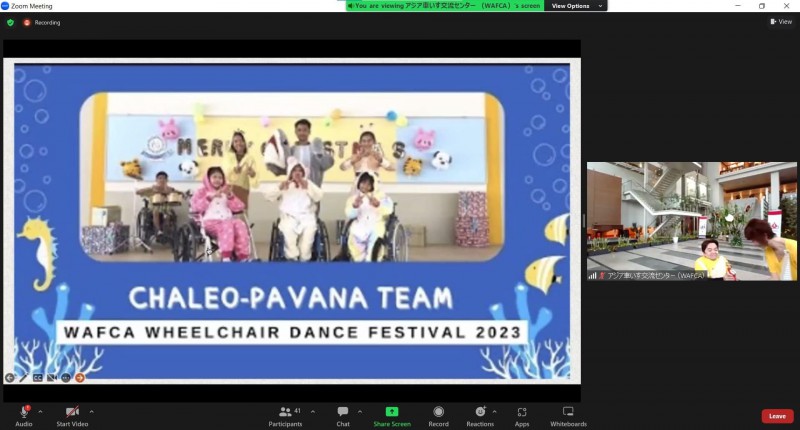Click the screen sharing notification banner
Screen dimensions: 800x430
coord(445,6)
